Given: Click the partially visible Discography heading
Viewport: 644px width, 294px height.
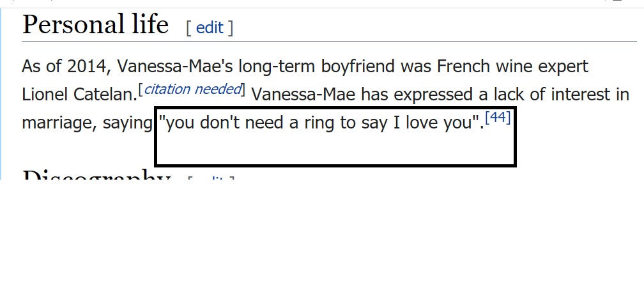Looking at the screenshot, I should pos(96,174).
